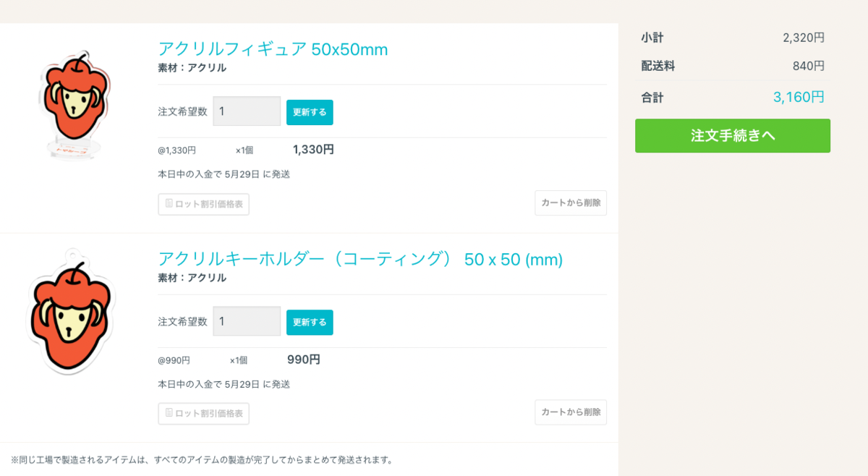868x476 pixels.
Task: Click the document icon in the acrylic figure's ロット割引価格表
Action: pos(169,203)
